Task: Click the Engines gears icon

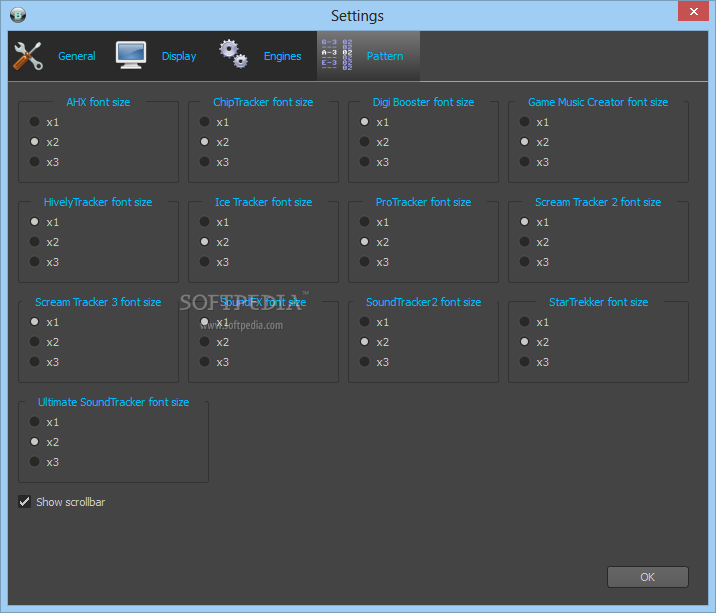Action: point(233,54)
